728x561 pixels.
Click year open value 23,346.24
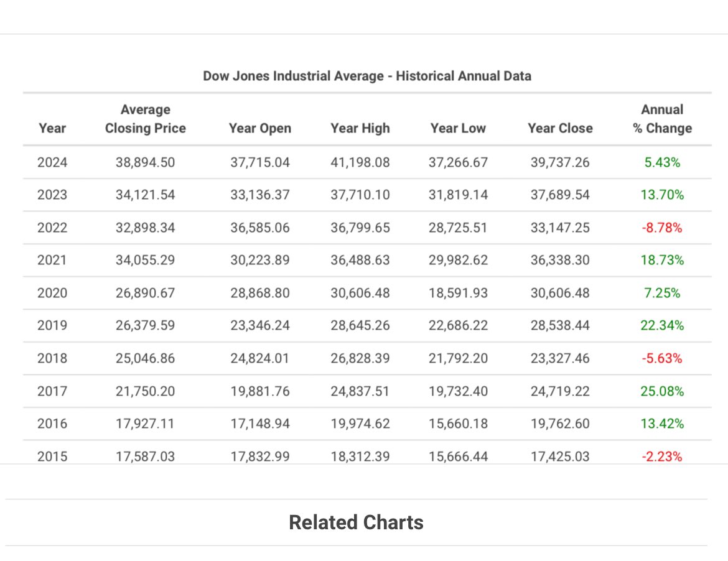[260, 326]
